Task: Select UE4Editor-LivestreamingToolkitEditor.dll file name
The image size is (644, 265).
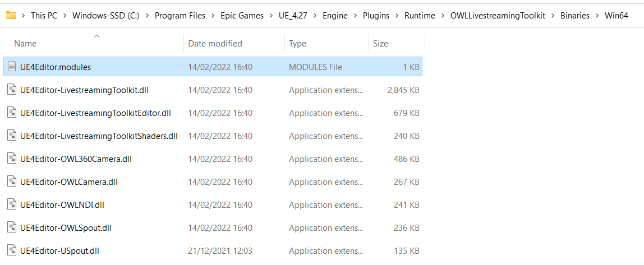Action: coord(95,113)
